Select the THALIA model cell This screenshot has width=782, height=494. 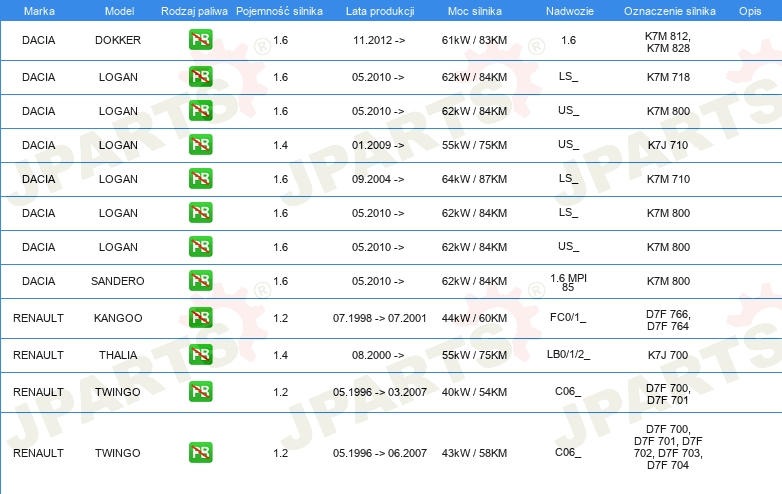(x=118, y=355)
